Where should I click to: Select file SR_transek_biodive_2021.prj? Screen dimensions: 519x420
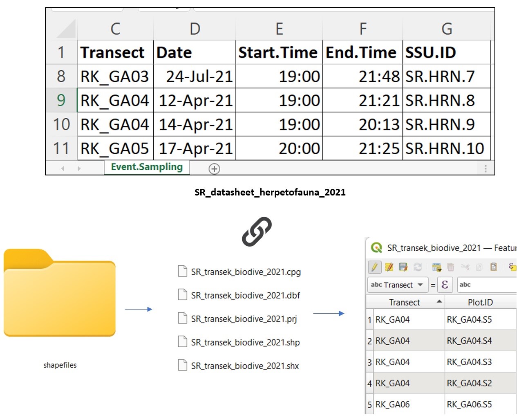coord(237,319)
